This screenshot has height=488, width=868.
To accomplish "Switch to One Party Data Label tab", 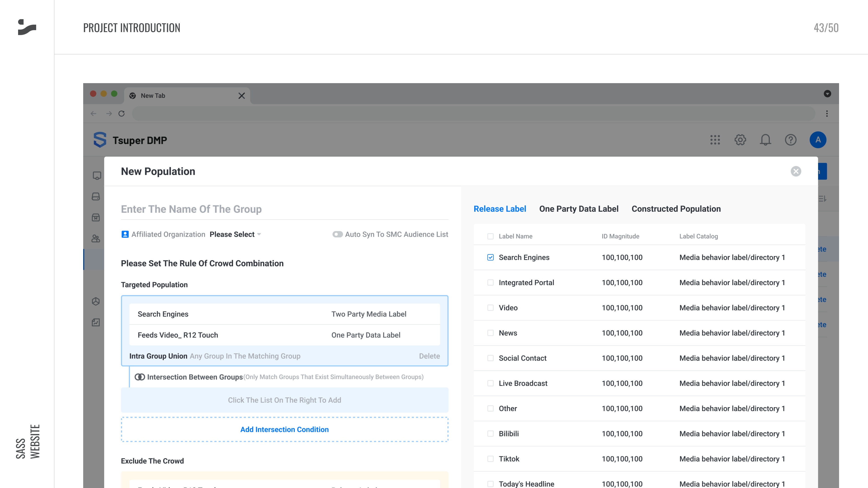I will point(579,209).
